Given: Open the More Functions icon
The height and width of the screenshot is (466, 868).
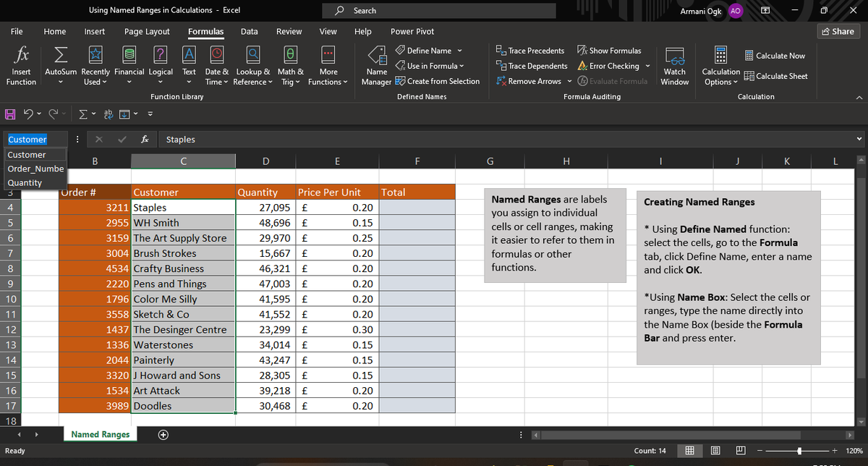Looking at the screenshot, I should [x=328, y=54].
